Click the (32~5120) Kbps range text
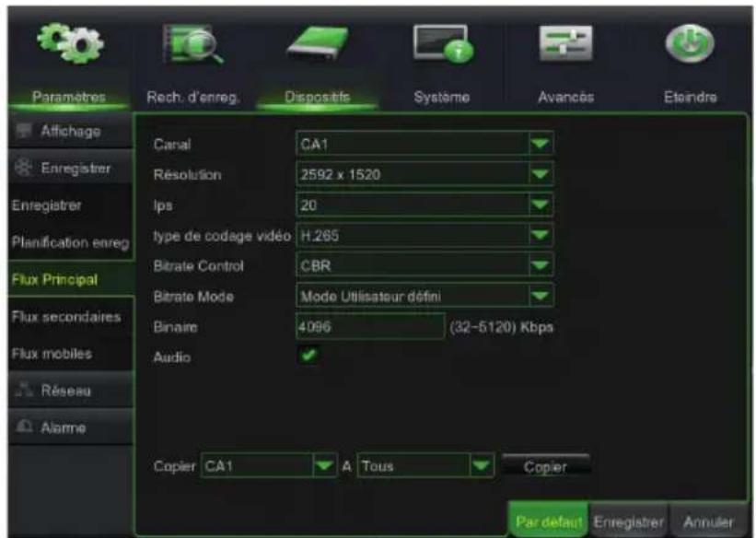The height and width of the screenshot is (538, 756). (x=502, y=327)
